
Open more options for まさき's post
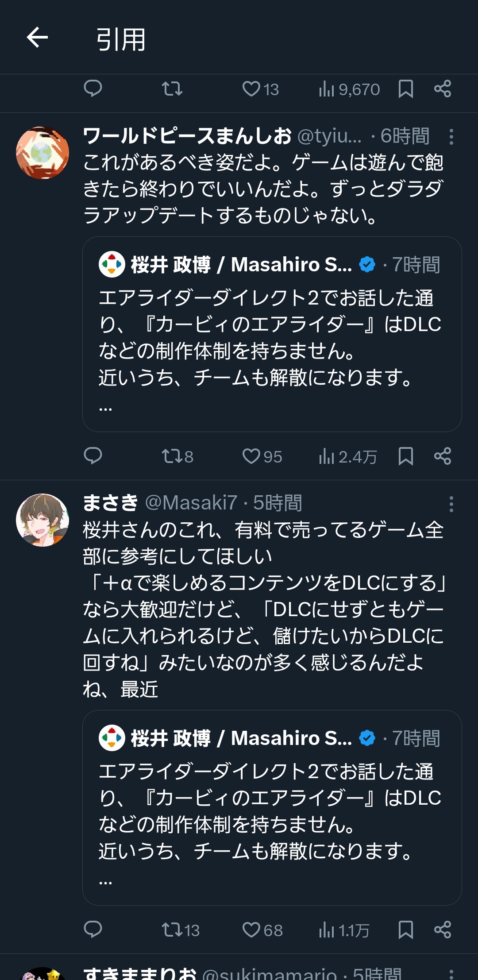click(451, 504)
